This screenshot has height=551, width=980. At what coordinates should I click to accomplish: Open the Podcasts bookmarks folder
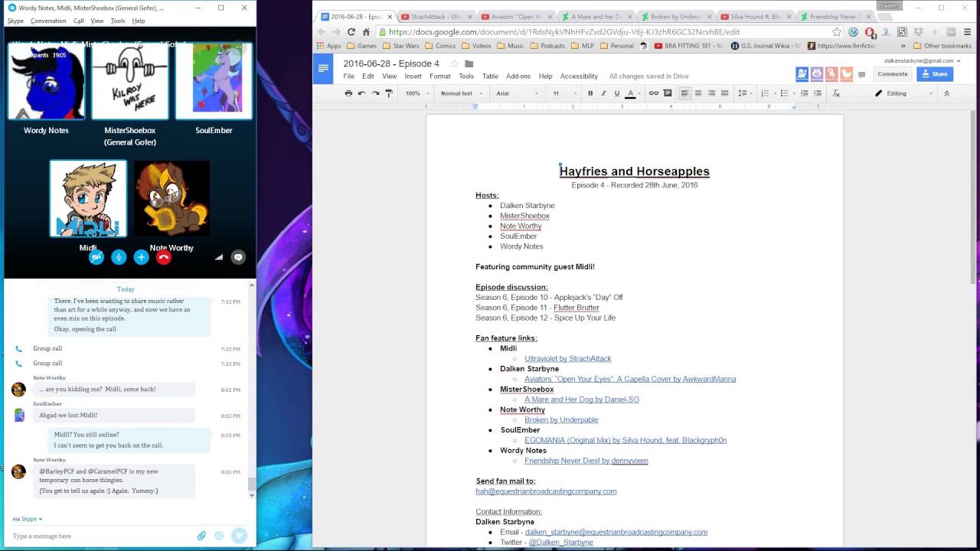coord(547,46)
